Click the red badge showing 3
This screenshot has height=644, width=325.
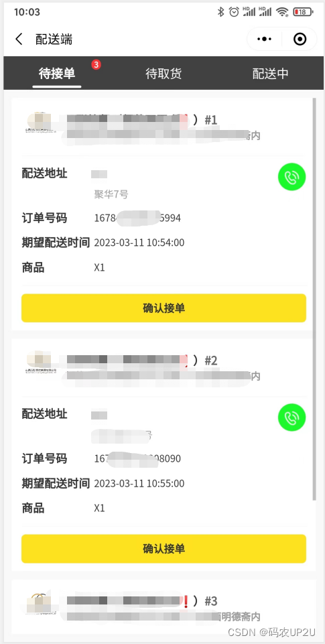point(96,64)
